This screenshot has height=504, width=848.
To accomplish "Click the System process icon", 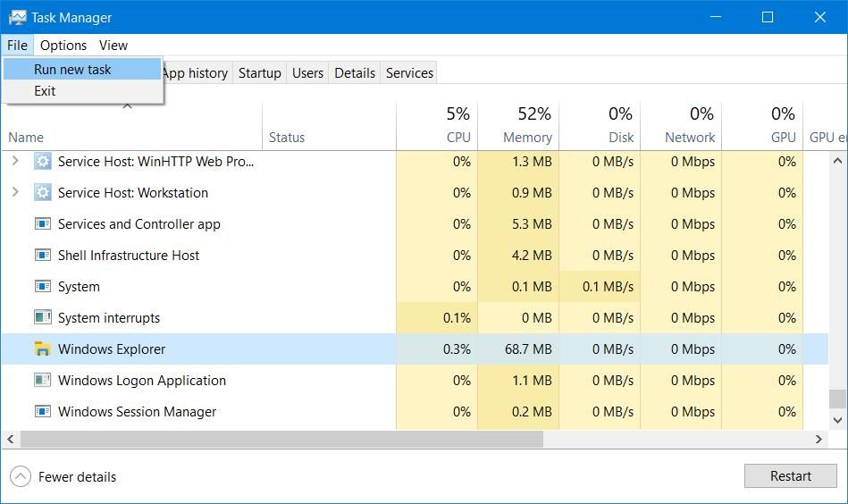I will pyautogui.click(x=43, y=286).
